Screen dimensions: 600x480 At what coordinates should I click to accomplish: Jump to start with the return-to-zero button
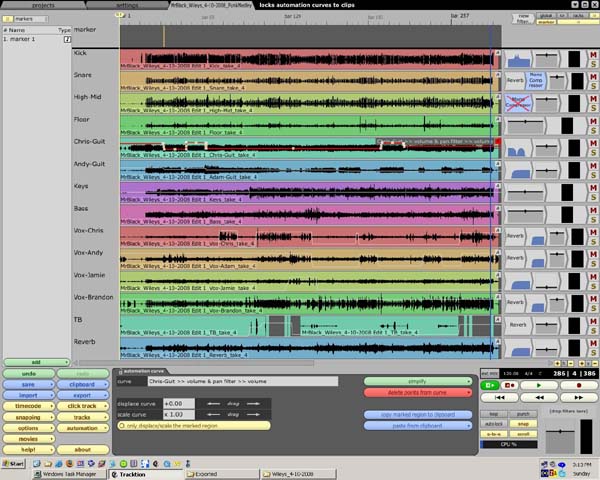coord(499,397)
